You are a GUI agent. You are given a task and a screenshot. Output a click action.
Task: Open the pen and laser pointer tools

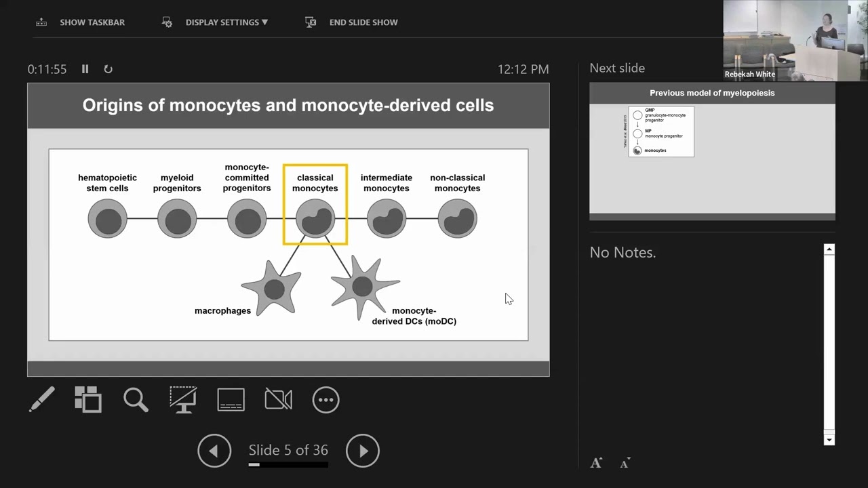click(42, 400)
